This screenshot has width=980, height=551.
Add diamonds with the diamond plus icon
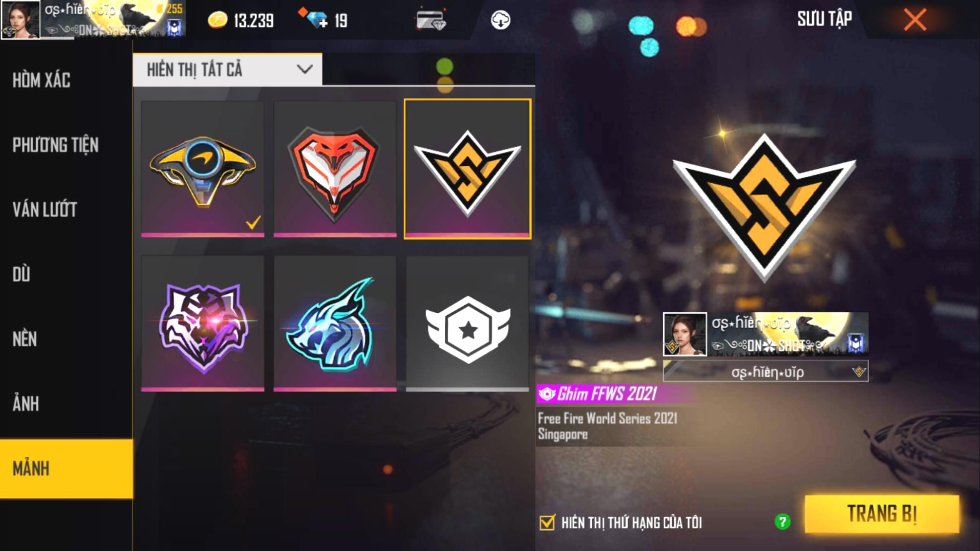pos(314,18)
